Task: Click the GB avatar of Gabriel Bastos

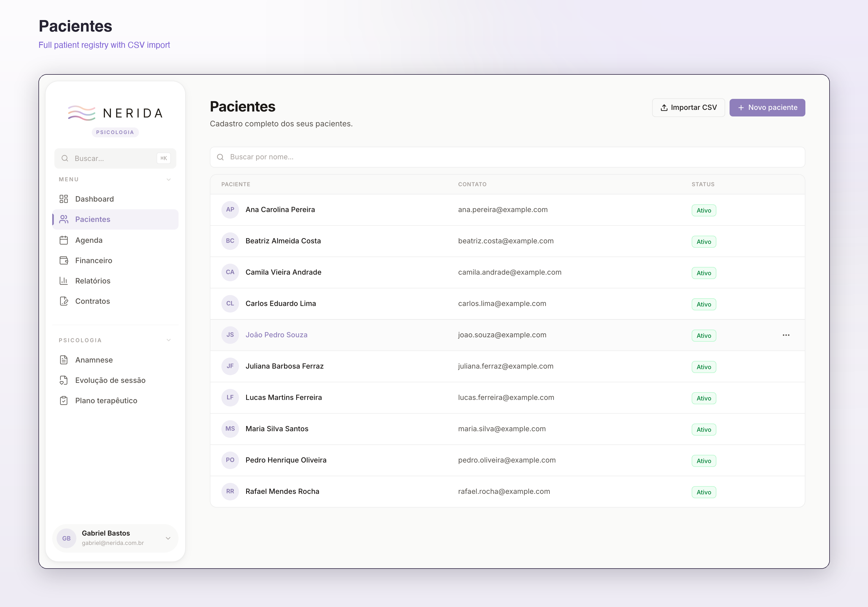Action: point(66,538)
